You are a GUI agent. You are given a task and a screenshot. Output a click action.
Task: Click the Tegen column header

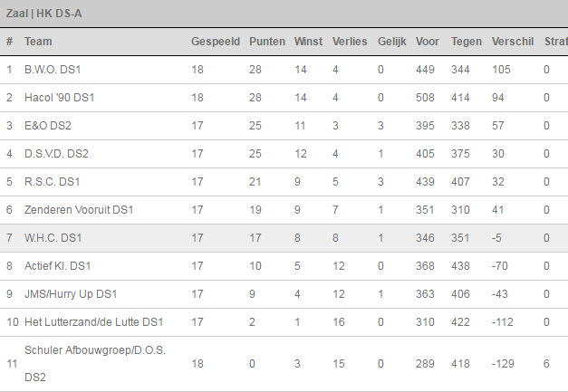tap(467, 42)
